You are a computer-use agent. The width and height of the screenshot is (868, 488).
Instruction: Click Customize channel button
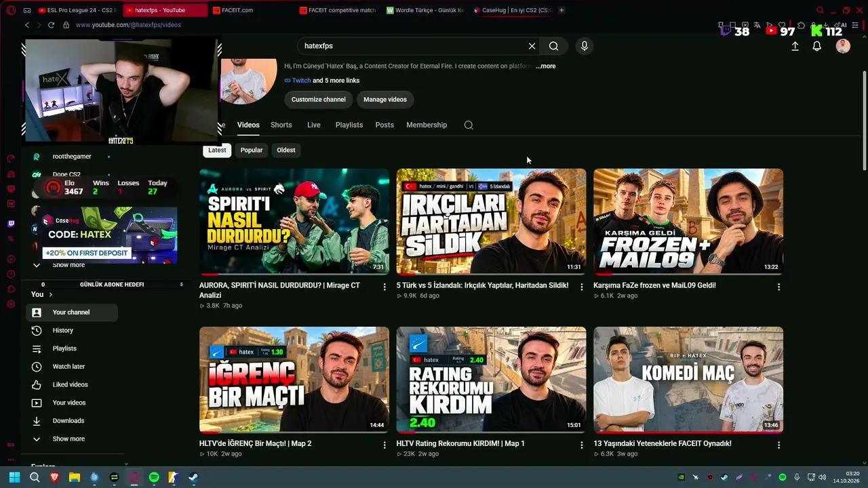[319, 100]
